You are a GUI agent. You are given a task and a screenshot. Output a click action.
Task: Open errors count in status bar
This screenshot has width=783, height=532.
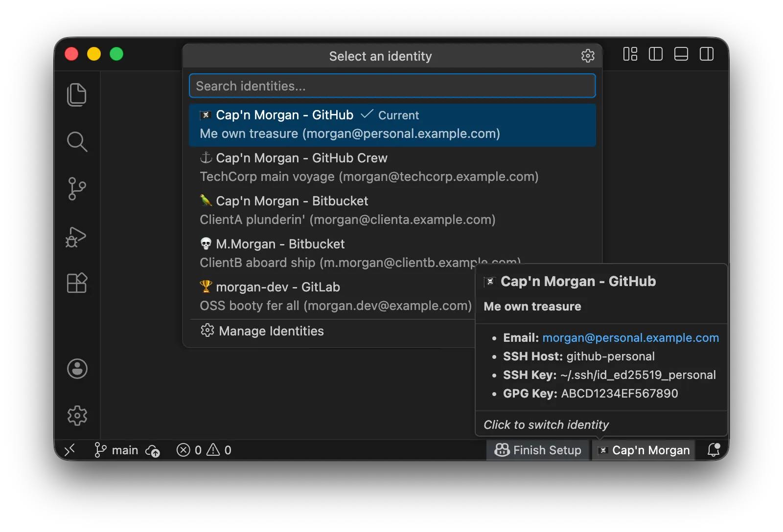click(x=189, y=450)
